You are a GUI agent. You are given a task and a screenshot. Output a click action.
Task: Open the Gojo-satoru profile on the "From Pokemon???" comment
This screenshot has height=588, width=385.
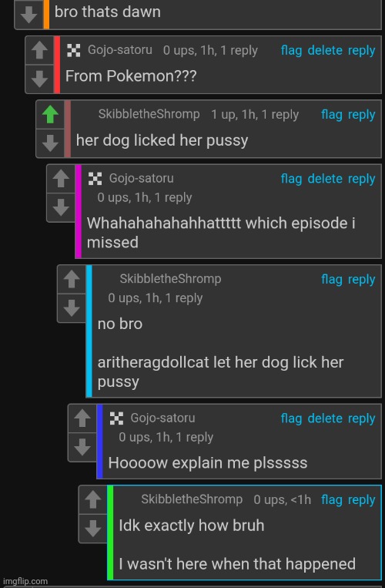click(120, 50)
